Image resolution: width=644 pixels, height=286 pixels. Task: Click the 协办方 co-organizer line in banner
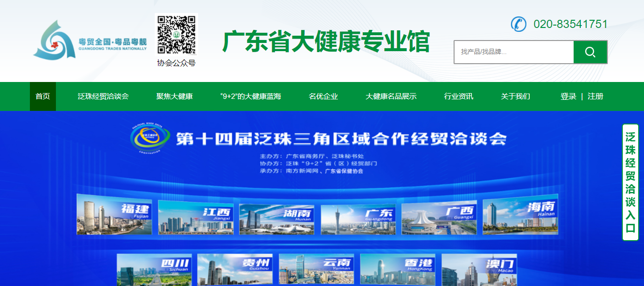point(318,163)
